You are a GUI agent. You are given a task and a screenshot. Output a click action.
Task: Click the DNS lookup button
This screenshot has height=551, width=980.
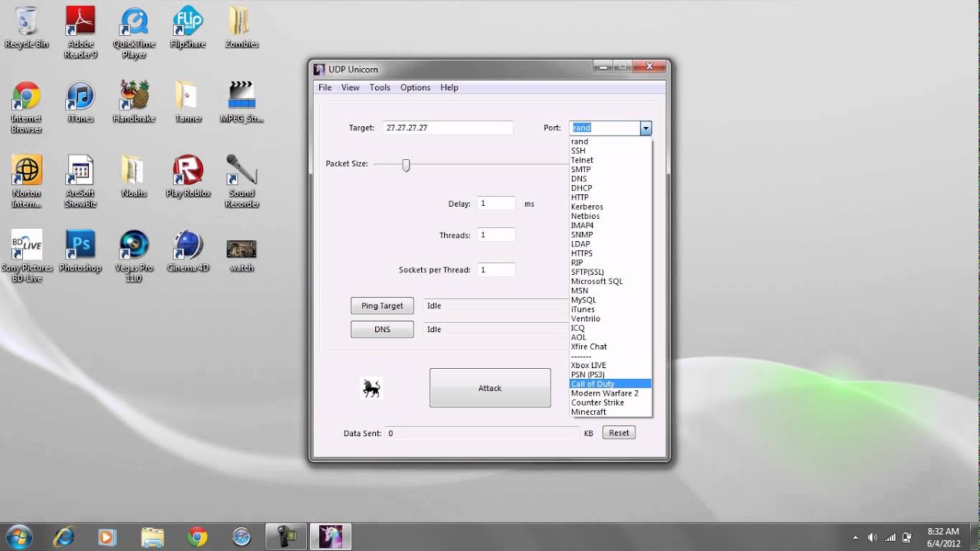(382, 329)
